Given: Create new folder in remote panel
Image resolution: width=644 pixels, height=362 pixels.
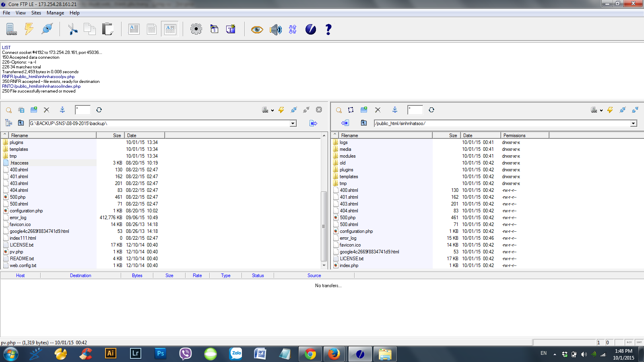Looking at the screenshot, I should [364, 110].
